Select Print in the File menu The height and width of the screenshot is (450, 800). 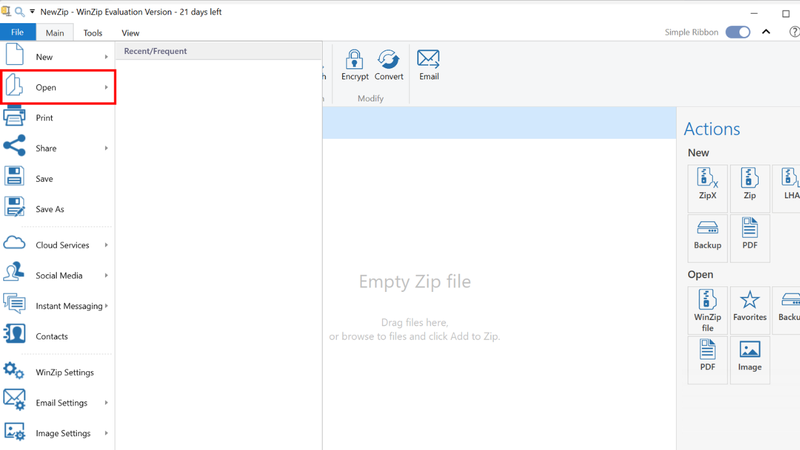click(x=57, y=117)
